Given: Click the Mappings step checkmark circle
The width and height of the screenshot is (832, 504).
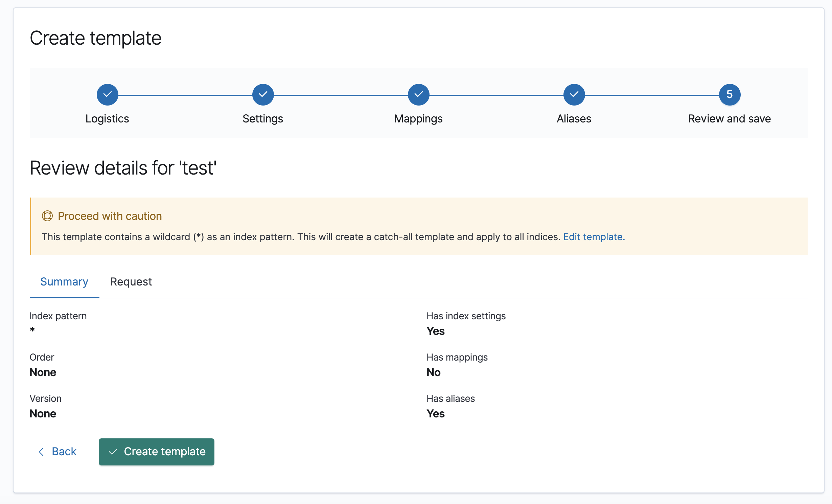Looking at the screenshot, I should 418,95.
